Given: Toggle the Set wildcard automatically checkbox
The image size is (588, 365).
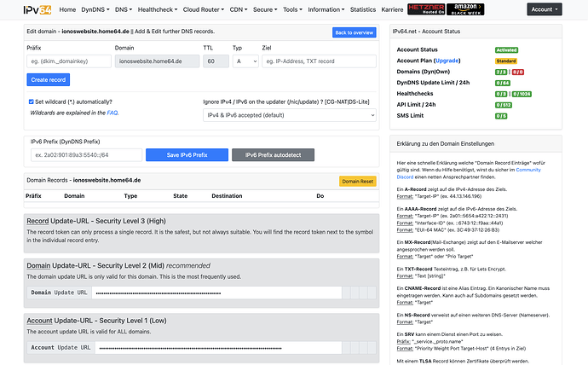Looking at the screenshot, I should (x=31, y=101).
